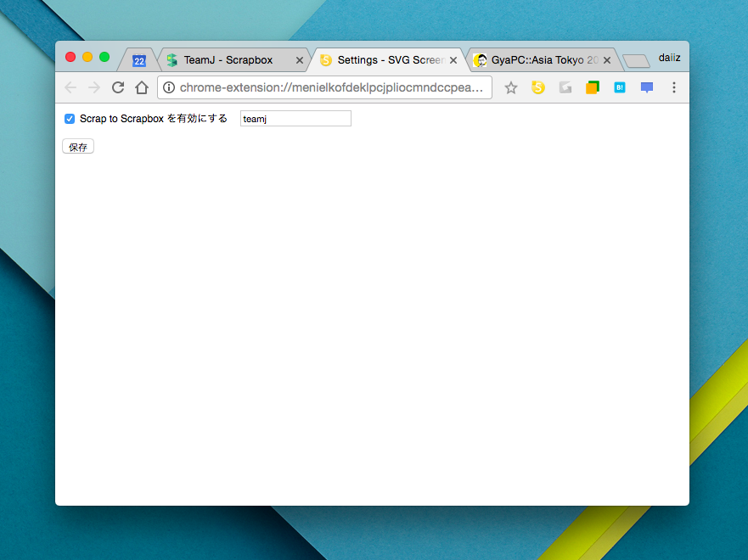This screenshot has height=560, width=748.
Task: Close the TeamJ - Scrapbox tab
Action: click(300, 60)
